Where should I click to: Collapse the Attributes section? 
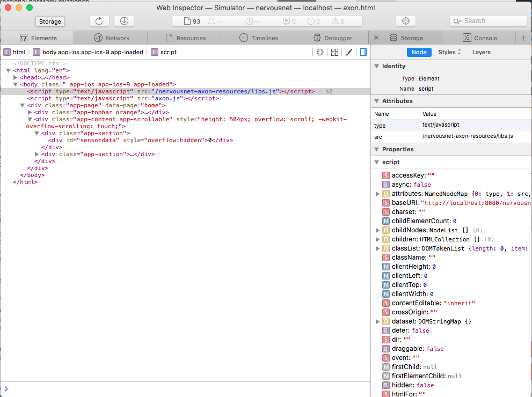pos(377,101)
